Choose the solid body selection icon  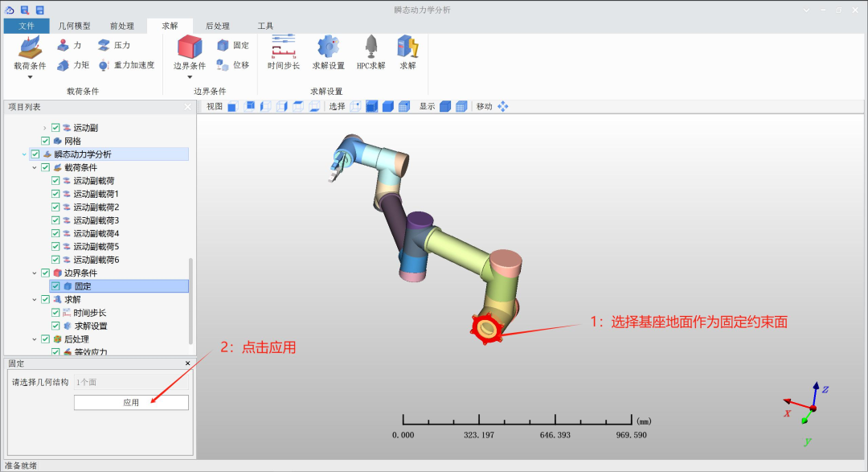pos(388,106)
